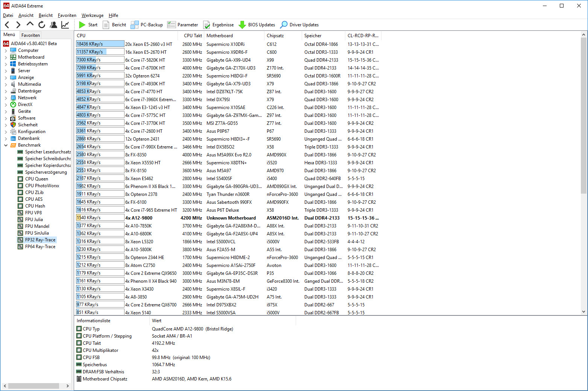Select FP64 Ray-Trace benchmark
Screen dimensions: 588x391
tap(40, 247)
